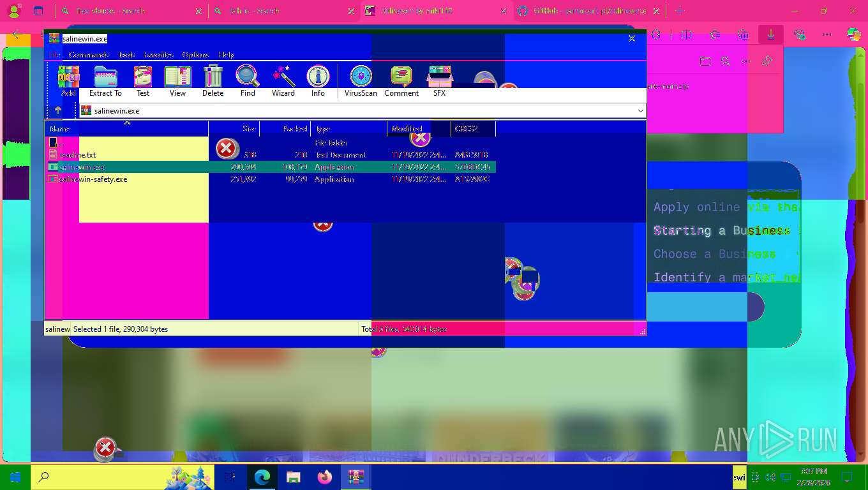Image resolution: width=868 pixels, height=490 pixels.
Task: Sort by Modified column header
Action: (419, 129)
